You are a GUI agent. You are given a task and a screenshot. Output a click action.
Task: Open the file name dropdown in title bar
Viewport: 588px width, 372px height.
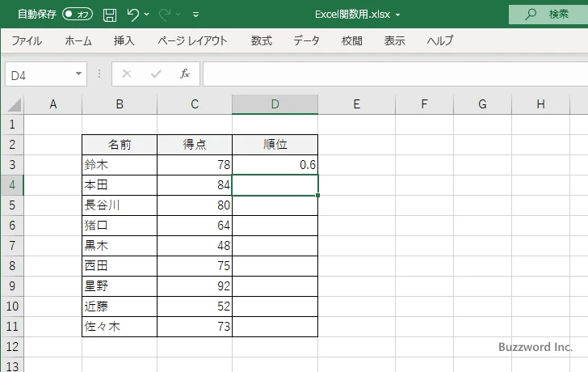(x=398, y=15)
